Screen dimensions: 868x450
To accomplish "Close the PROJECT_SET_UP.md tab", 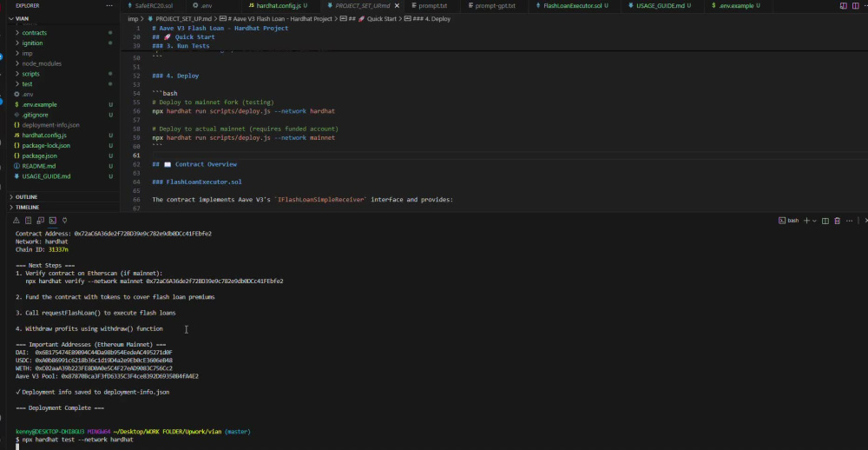I will [397, 5].
